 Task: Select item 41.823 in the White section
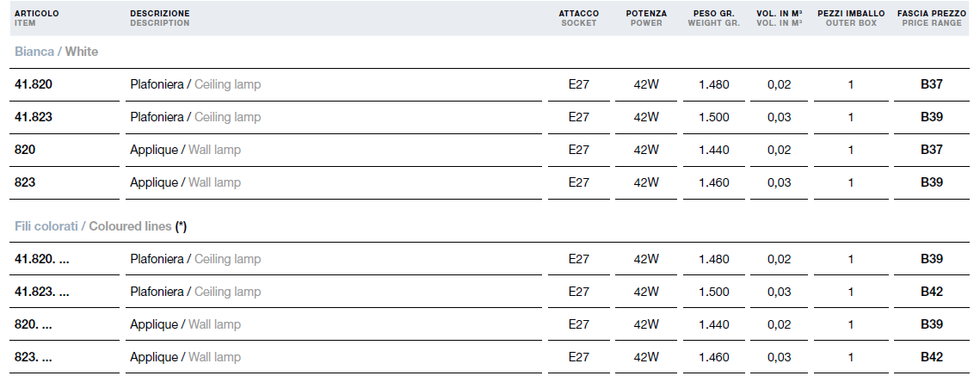(33, 117)
